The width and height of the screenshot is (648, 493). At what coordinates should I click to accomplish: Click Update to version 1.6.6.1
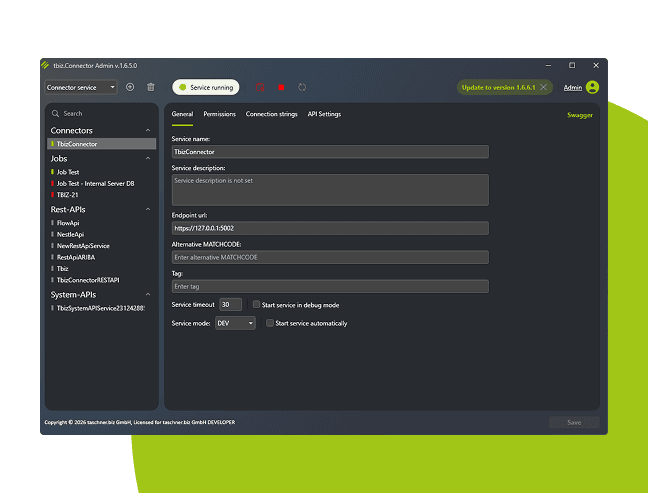pos(498,87)
